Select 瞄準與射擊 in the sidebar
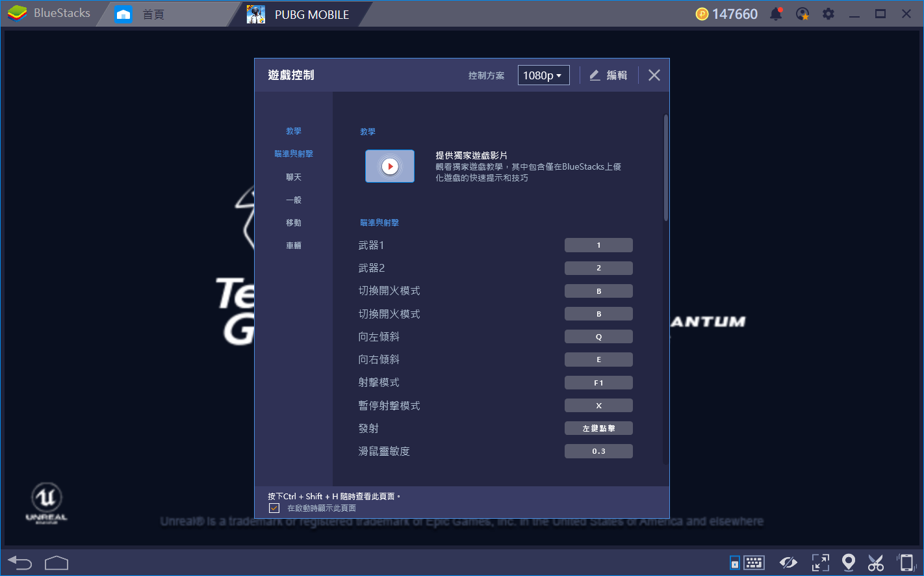924x576 pixels. click(x=294, y=154)
